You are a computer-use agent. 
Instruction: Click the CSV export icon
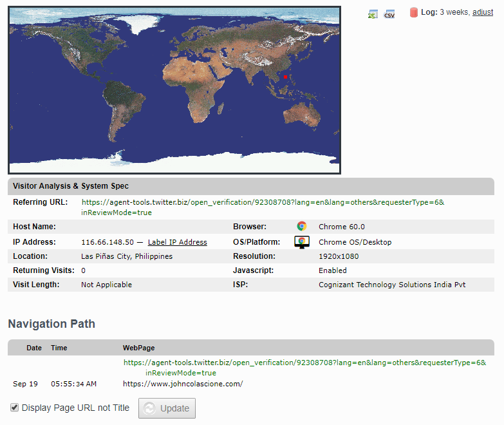point(389,14)
